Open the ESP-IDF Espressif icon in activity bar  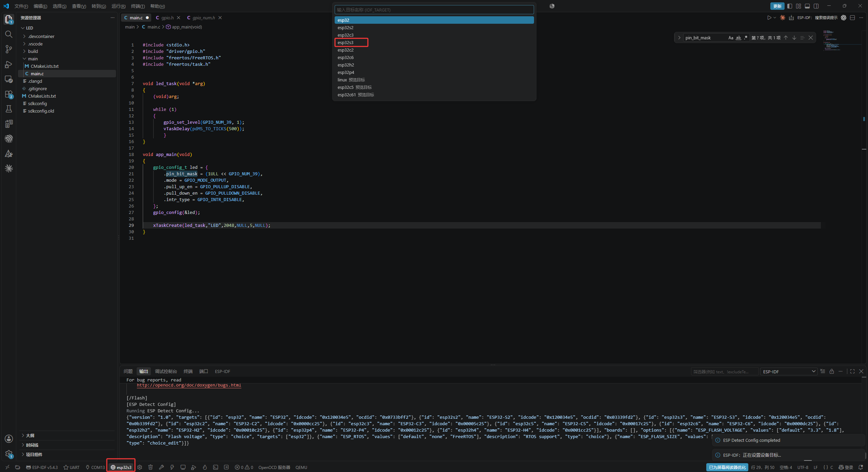9,139
